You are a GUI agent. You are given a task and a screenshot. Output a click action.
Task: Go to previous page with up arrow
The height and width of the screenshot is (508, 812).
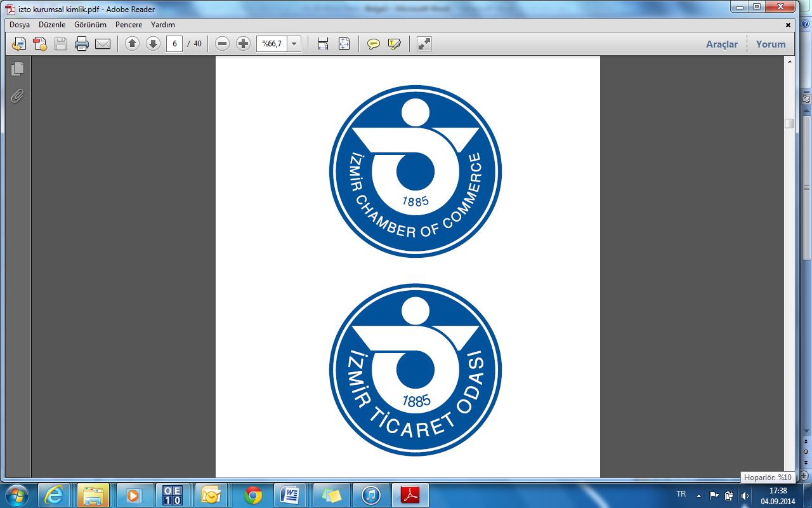click(132, 44)
